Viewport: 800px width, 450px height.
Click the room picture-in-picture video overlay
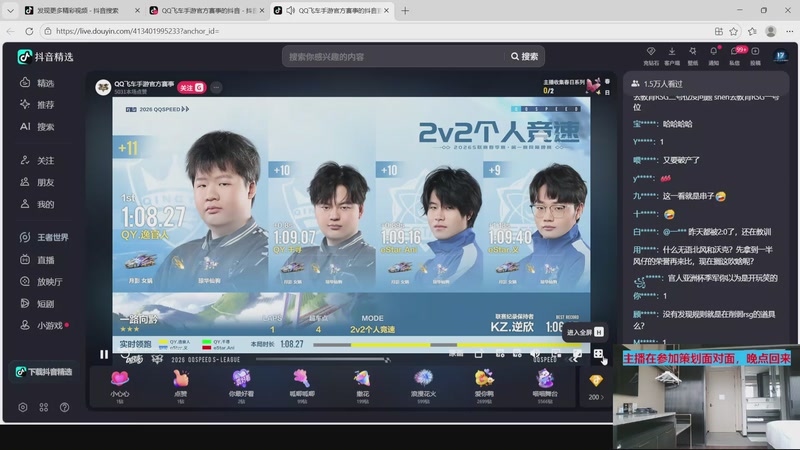[x=706, y=397]
